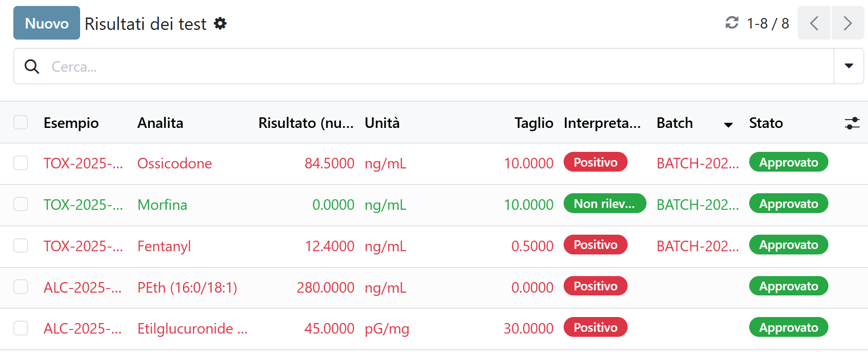Tick the checkbox for the Fentanyl row
The width and height of the screenshot is (868, 352).
coord(21,246)
